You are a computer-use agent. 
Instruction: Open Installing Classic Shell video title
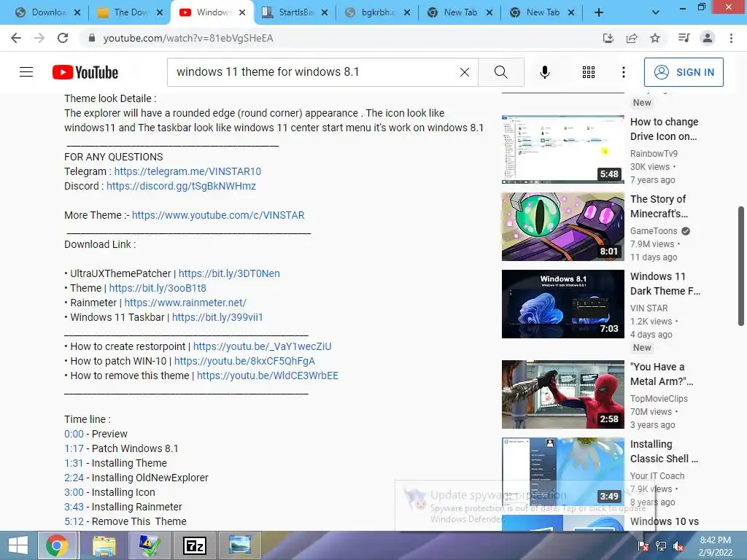pyautogui.click(x=664, y=451)
